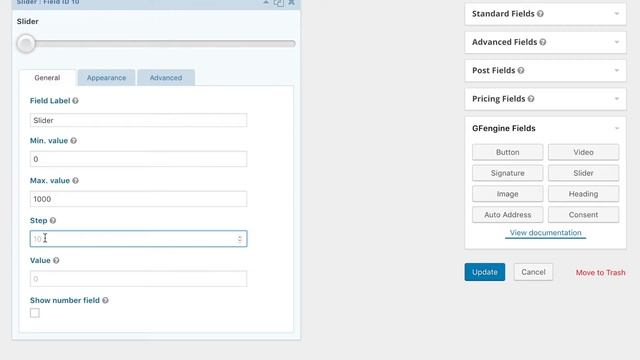This screenshot has width=640, height=360.
Task: Click the blue Update button
Action: pos(484,272)
